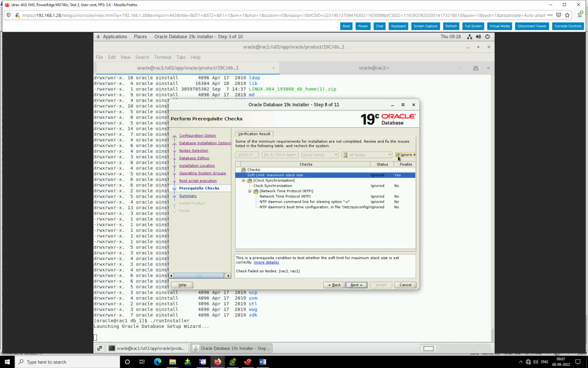Open the terminal View menu
This screenshot has width=588, height=368.
coord(125,57)
